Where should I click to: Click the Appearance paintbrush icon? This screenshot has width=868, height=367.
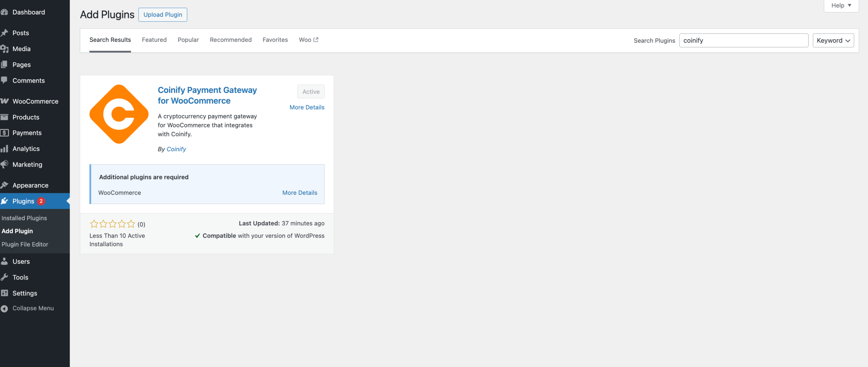[5, 185]
